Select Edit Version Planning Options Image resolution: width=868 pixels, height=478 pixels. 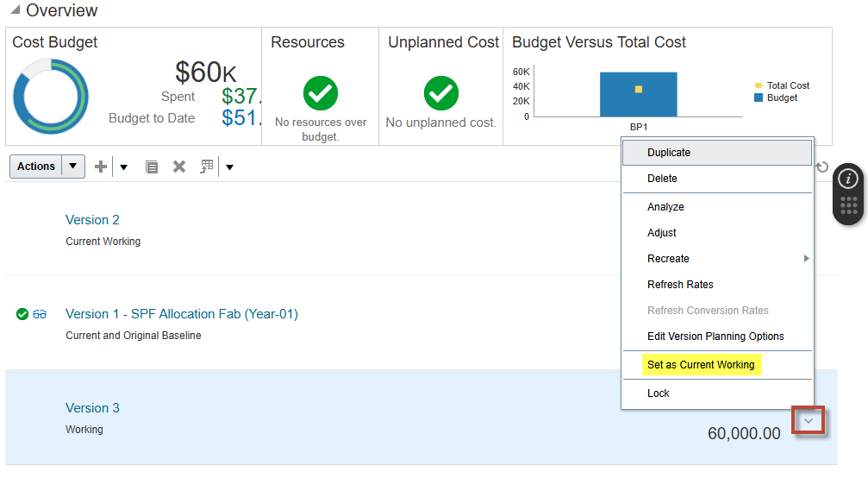tap(717, 336)
